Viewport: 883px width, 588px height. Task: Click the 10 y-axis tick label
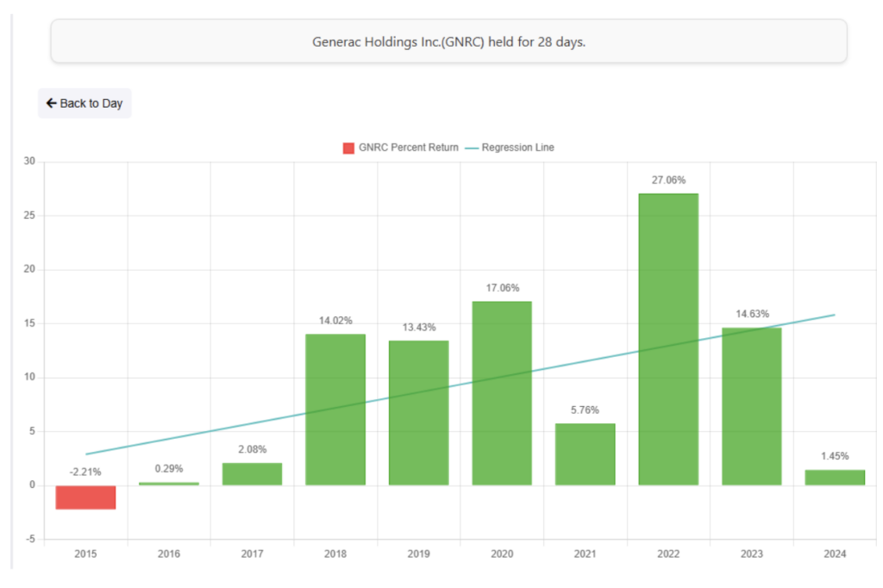pos(29,377)
